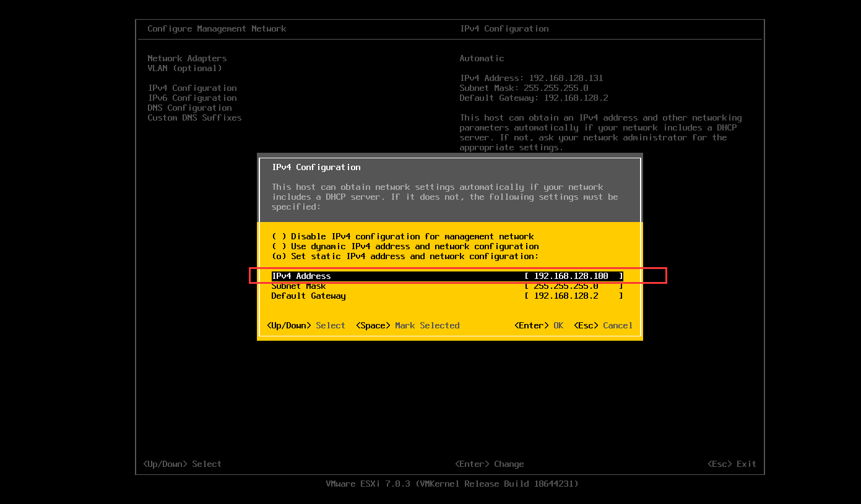
Task: Select Set static IPv4 address radio option
Action: click(x=405, y=256)
